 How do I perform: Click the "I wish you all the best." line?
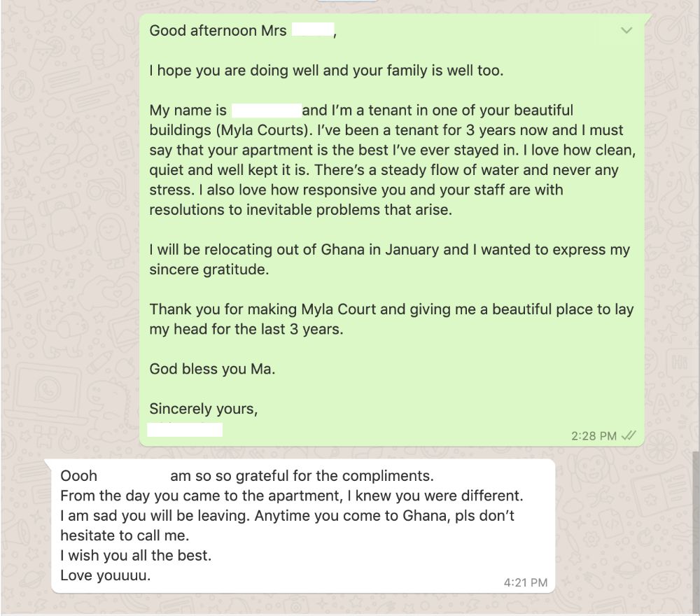point(135,556)
